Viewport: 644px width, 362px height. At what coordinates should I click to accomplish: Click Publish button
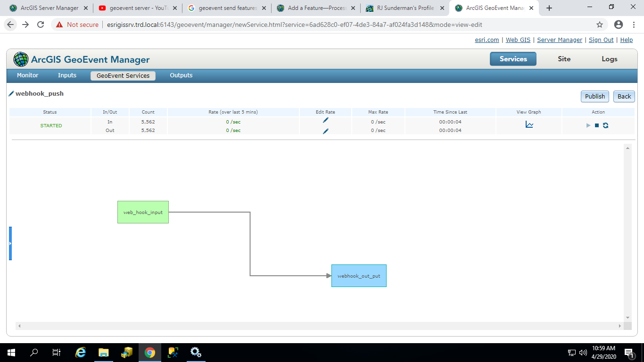coord(595,96)
